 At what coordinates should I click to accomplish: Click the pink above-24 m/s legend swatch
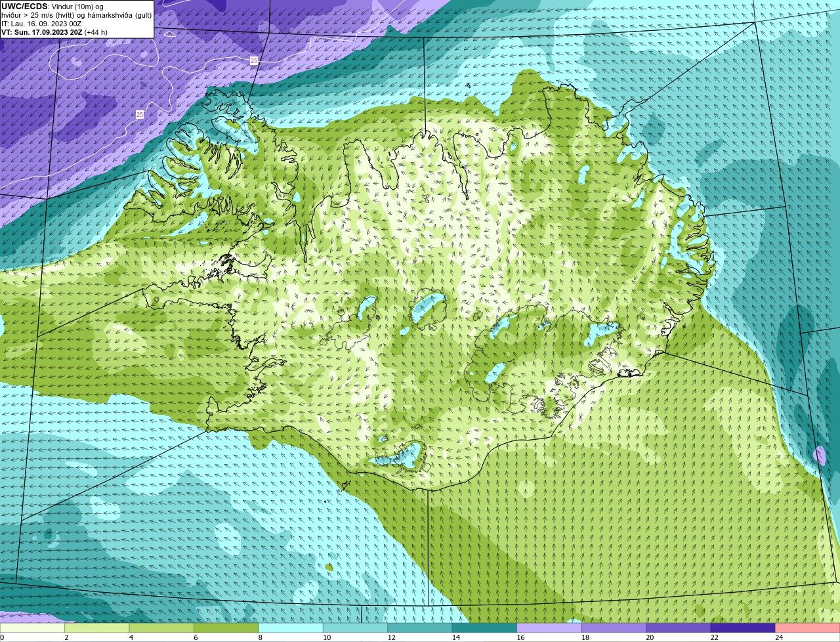808,628
